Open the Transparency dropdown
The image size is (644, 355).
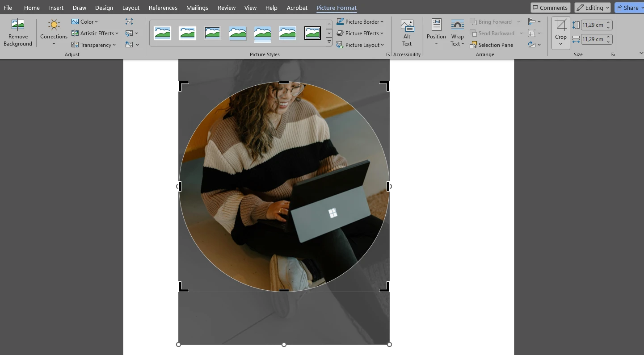pos(93,45)
